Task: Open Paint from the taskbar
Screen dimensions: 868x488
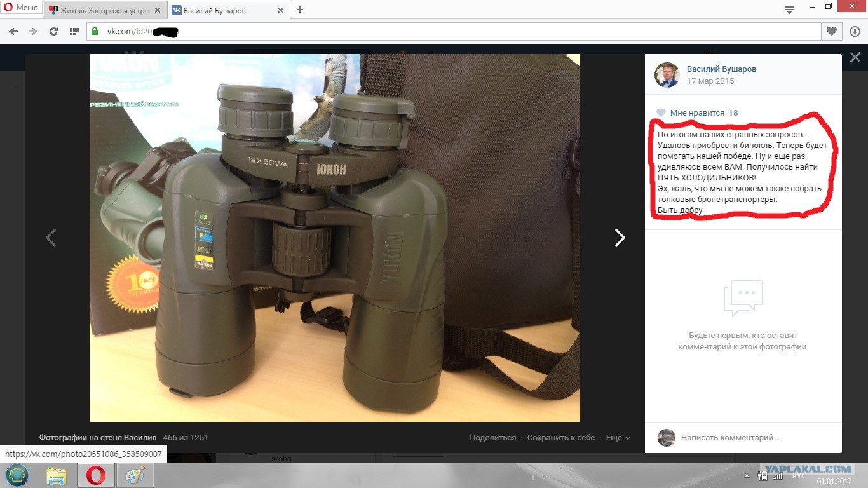Action: click(x=135, y=475)
